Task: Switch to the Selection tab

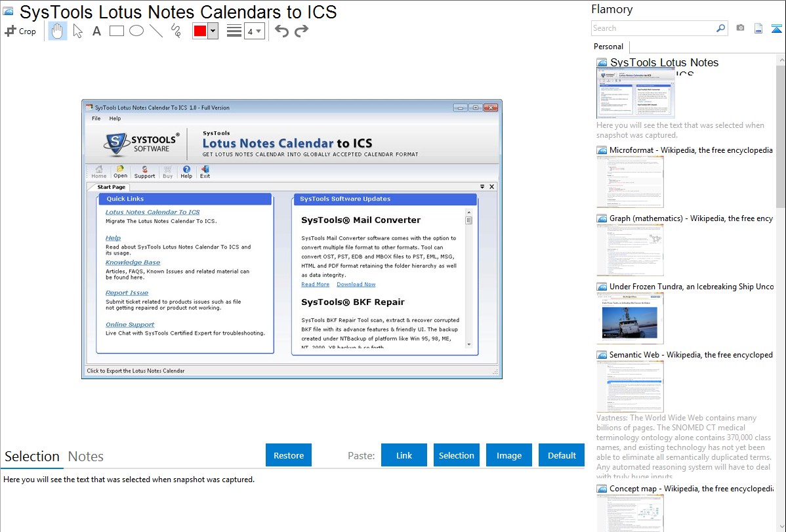Action: [32, 457]
